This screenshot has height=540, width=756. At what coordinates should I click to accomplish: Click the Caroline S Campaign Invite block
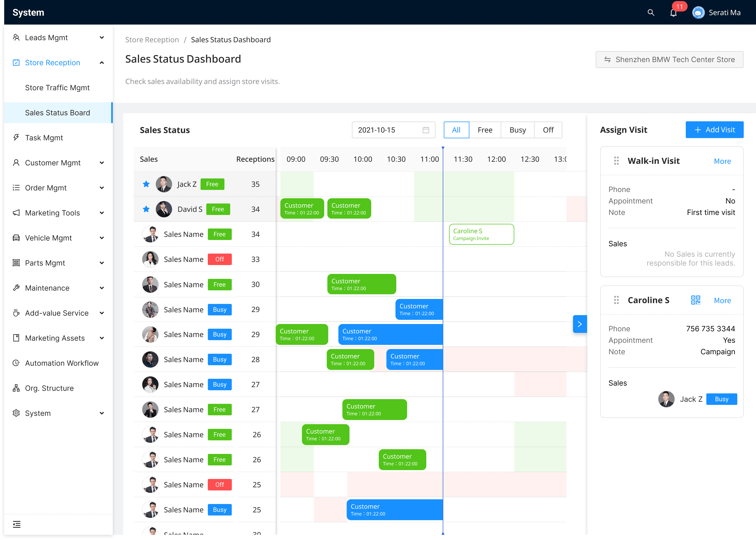point(481,235)
